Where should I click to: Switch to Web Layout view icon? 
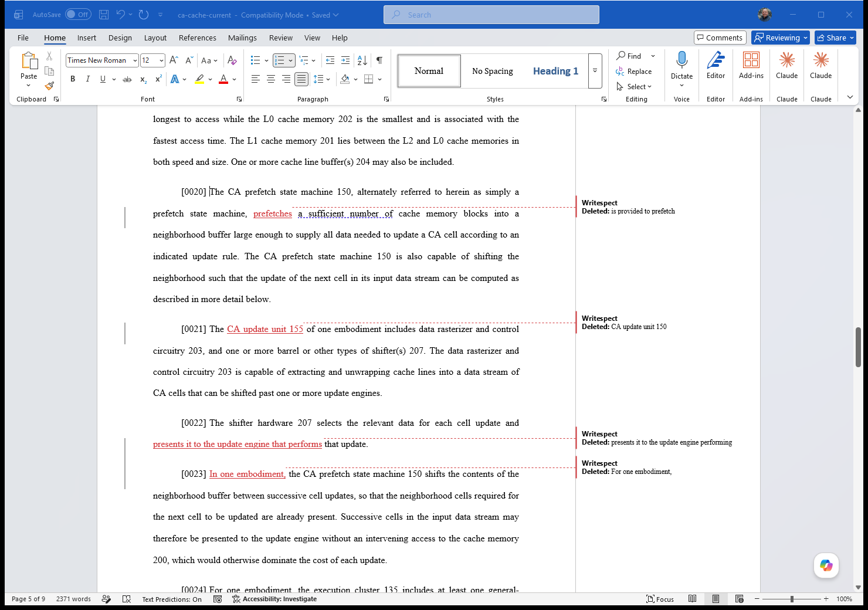[740, 599]
